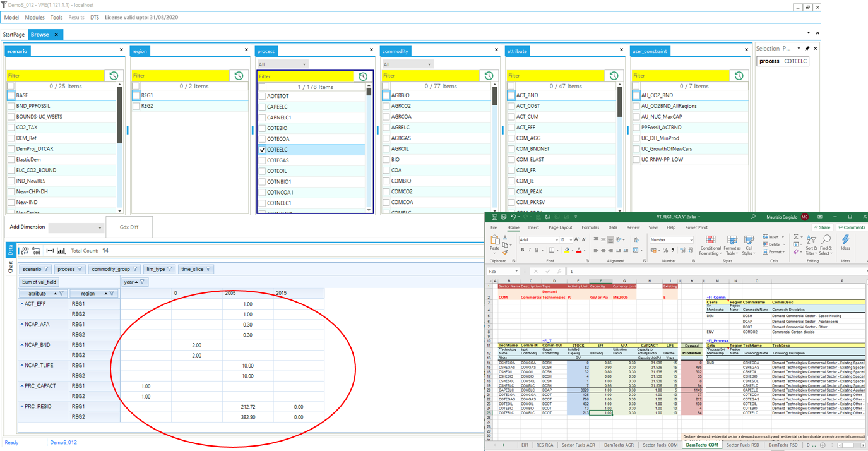Click the pin icon in Selection panel

(x=807, y=49)
